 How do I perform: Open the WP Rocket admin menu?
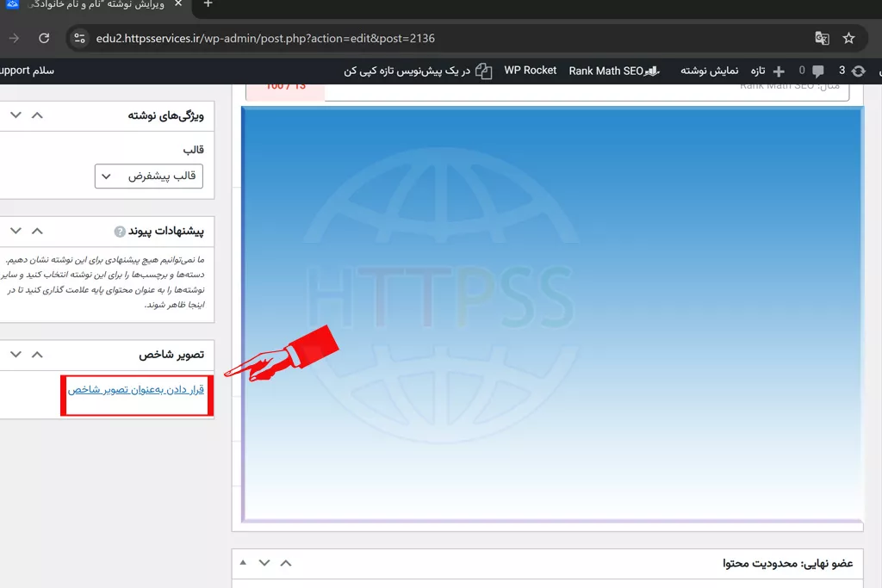pyautogui.click(x=530, y=71)
